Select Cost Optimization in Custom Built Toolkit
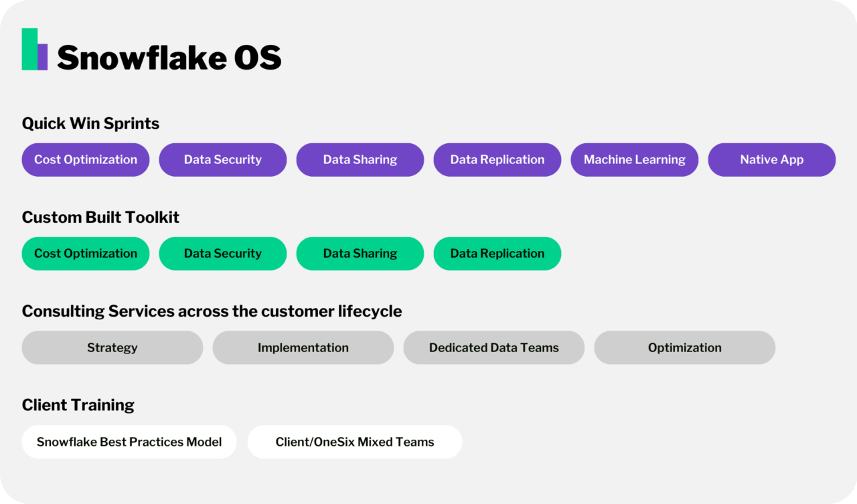857x504 pixels. coord(85,253)
